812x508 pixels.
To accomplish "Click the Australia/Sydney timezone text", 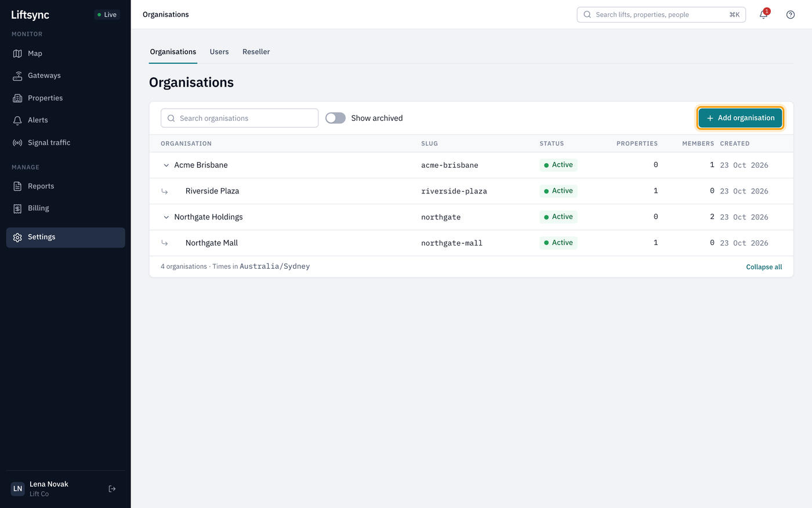I will (x=275, y=266).
